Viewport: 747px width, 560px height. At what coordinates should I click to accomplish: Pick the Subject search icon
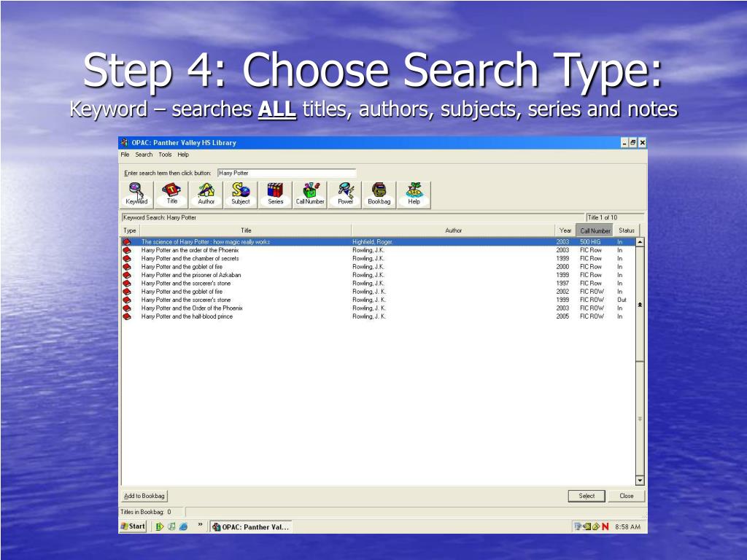coord(241,194)
